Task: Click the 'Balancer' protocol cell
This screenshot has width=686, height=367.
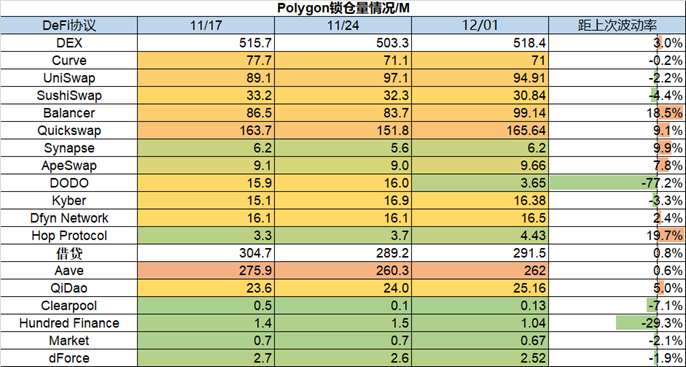Action: pyautogui.click(x=69, y=113)
